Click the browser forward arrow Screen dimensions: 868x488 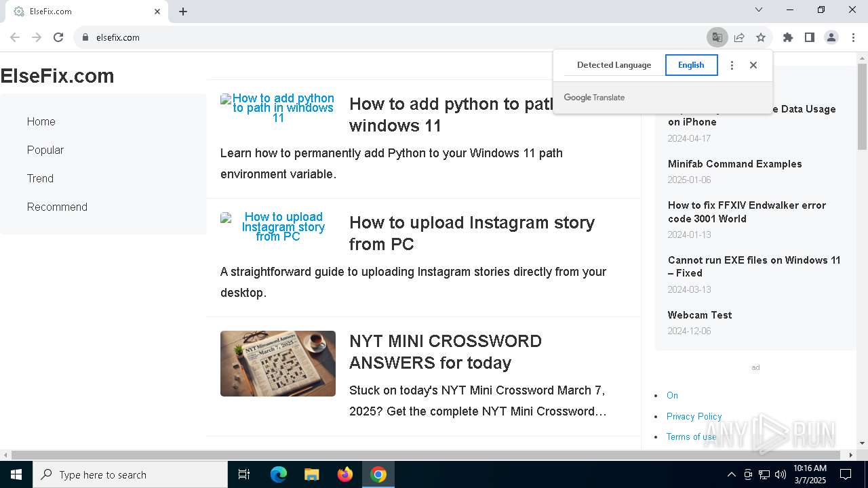click(37, 37)
